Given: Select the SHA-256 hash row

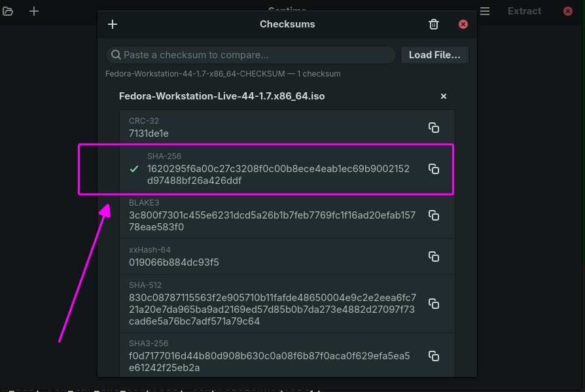Looking at the screenshot, I should pos(287,169).
